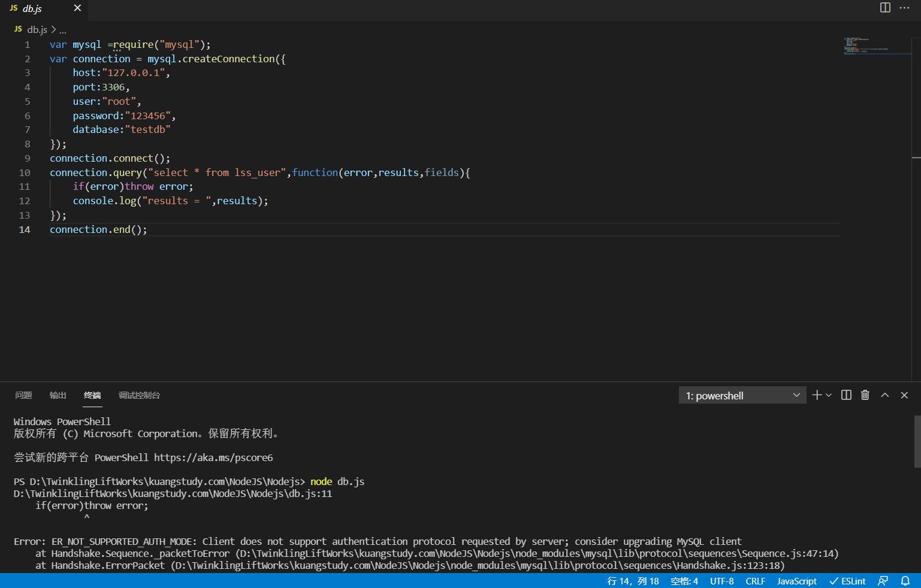This screenshot has width=921, height=588.
Task: Click the terminal panel scrollbar thumb
Action: [x=917, y=441]
